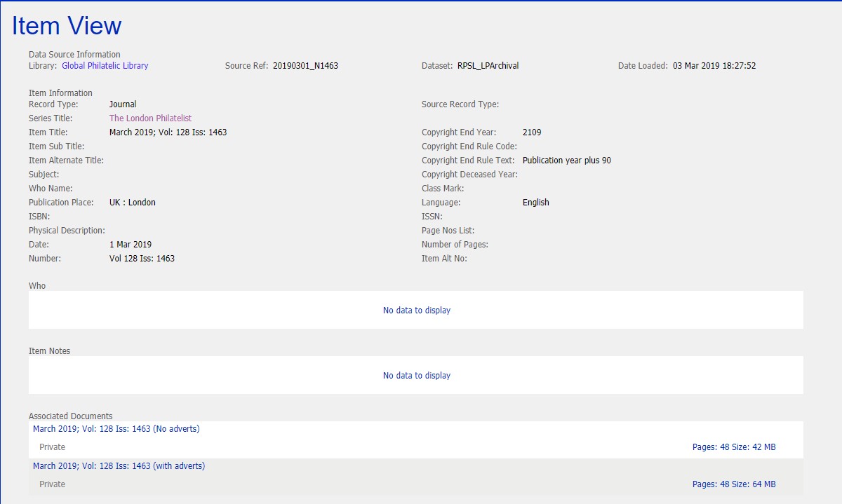Select item title value March 2019; Vol: 128 Iss: 1463
842x504 pixels.
[x=168, y=132]
